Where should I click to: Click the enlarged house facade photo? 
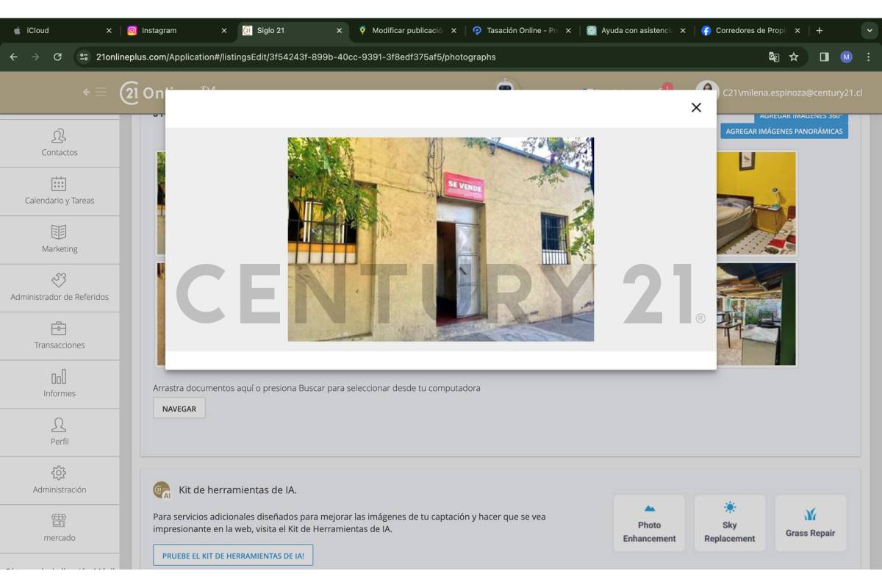click(x=440, y=239)
